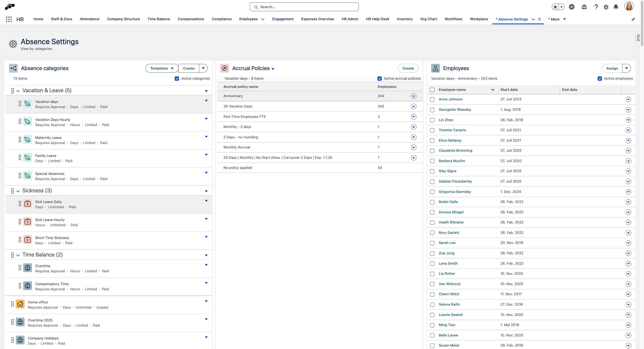Image resolution: width=644 pixels, height=349 pixels.
Task: Uncheck the Active categories checkbox
Action: [x=177, y=79]
